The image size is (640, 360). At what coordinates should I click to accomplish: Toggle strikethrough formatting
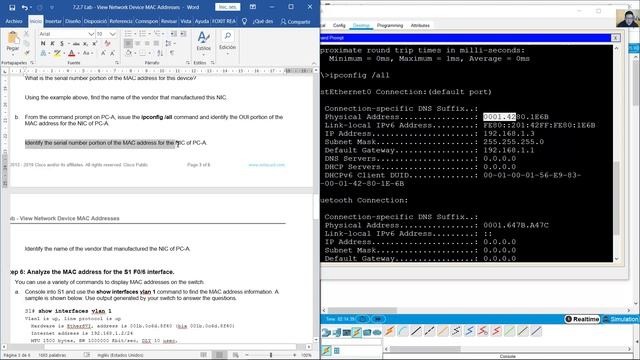[x=76, y=43]
